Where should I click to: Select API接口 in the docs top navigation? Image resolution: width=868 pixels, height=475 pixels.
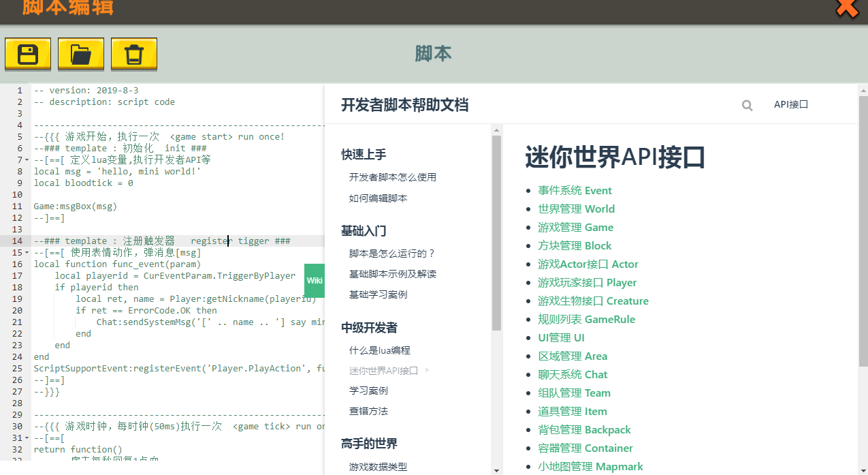coord(790,104)
